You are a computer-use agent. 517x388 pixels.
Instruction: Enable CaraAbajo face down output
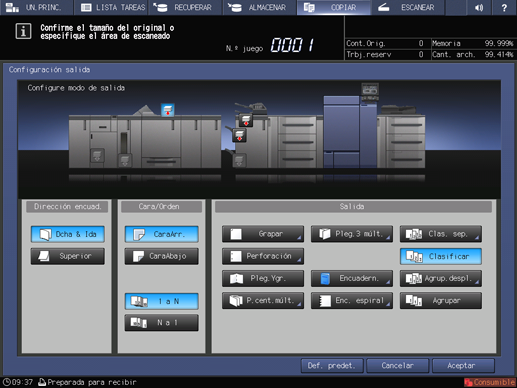tap(162, 256)
